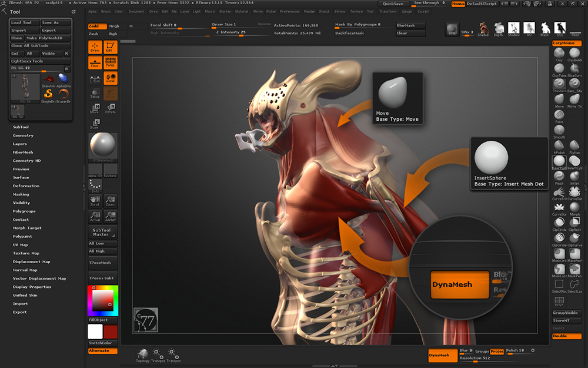Select the SimpleBrush tool thumbnail
The height and width of the screenshot is (368, 588).
coord(48,95)
